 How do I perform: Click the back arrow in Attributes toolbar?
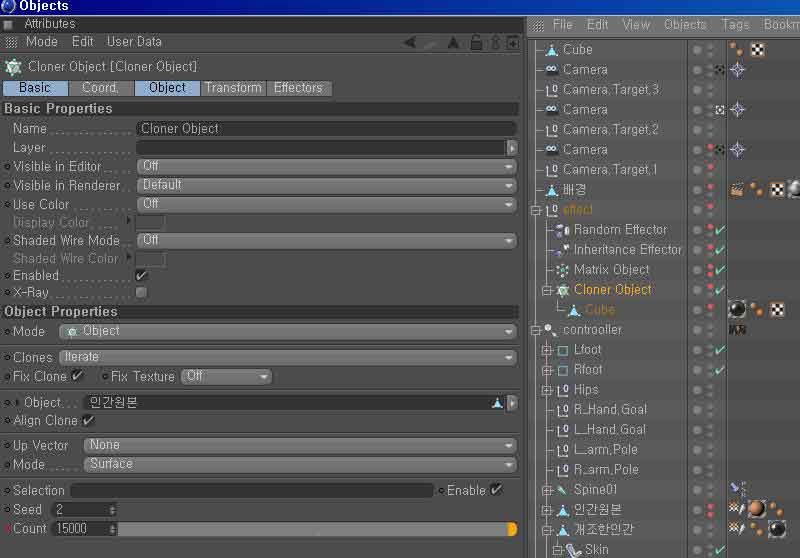[410, 42]
